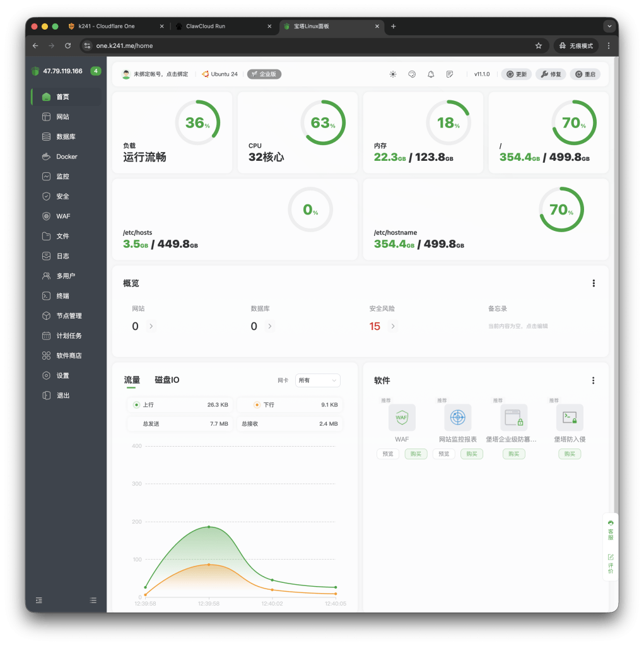Image resolution: width=644 pixels, height=646 pixels.
Task: Collapse sidebar using bottom-left icon
Action: click(39, 600)
